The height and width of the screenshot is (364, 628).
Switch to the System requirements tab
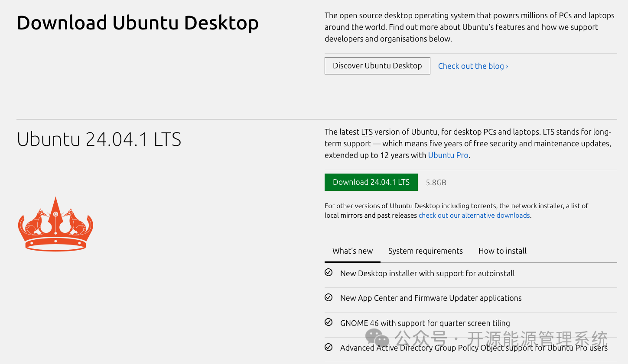coord(425,251)
